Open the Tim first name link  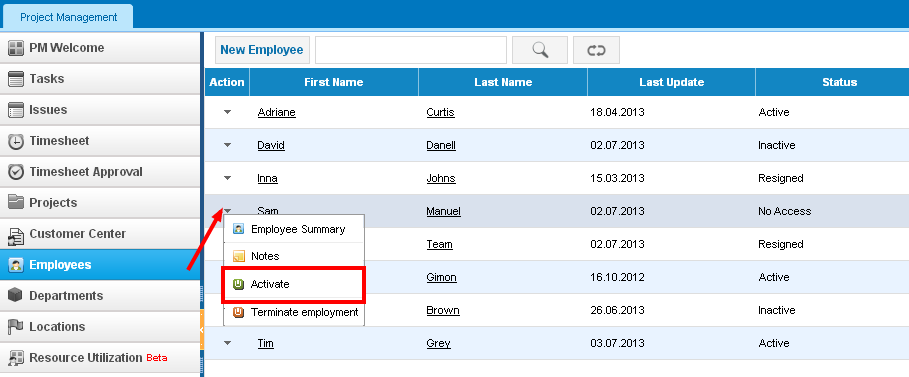[x=266, y=344]
